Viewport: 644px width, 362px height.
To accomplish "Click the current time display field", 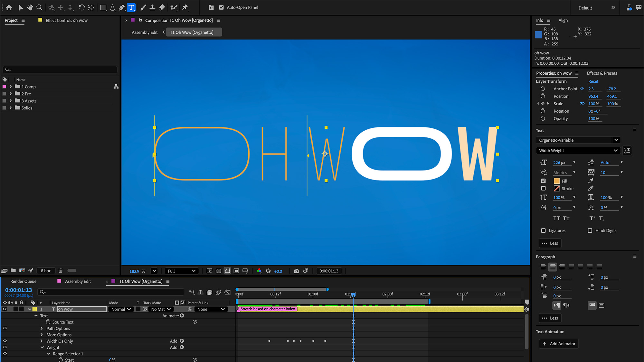I will (18, 290).
